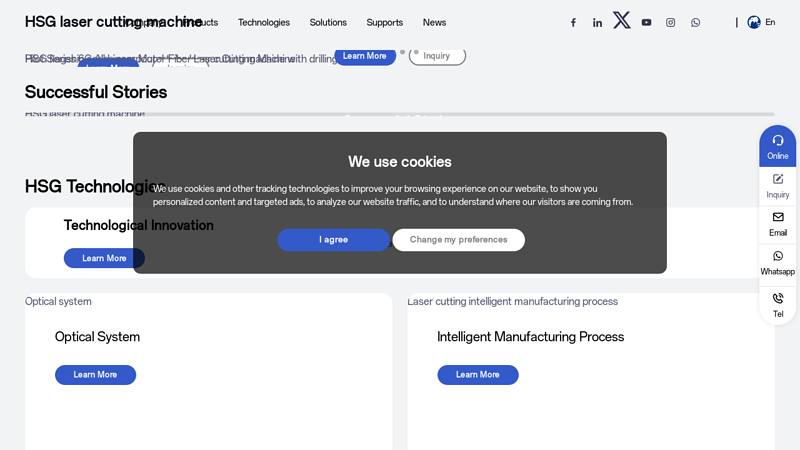800x450 pixels.
Task: Click the I agree cookies button
Action: coord(334,240)
